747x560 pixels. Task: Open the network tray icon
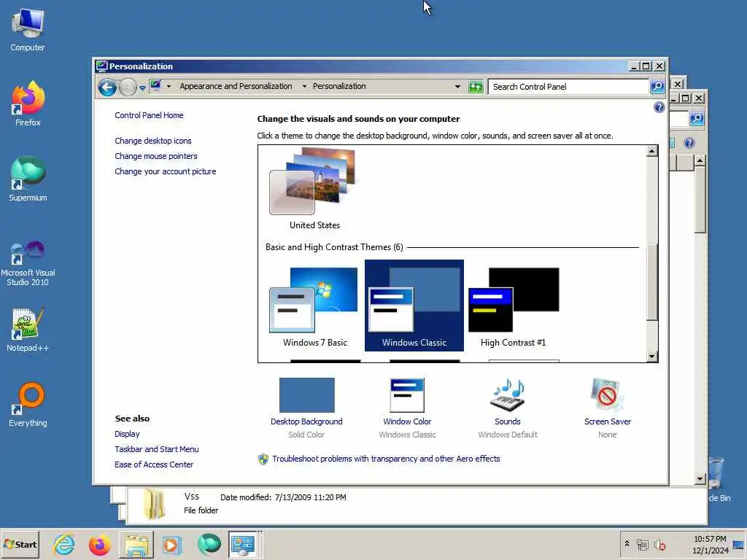(x=642, y=545)
